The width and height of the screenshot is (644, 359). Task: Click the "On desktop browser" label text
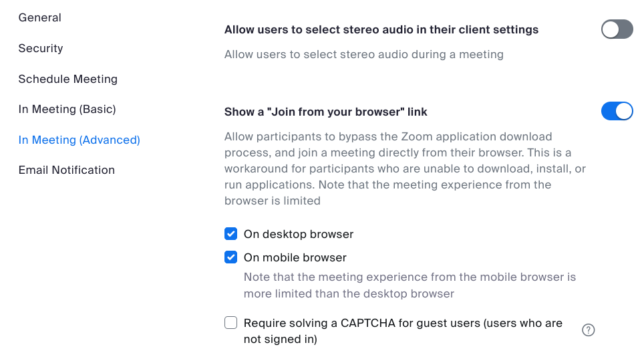pyautogui.click(x=299, y=234)
